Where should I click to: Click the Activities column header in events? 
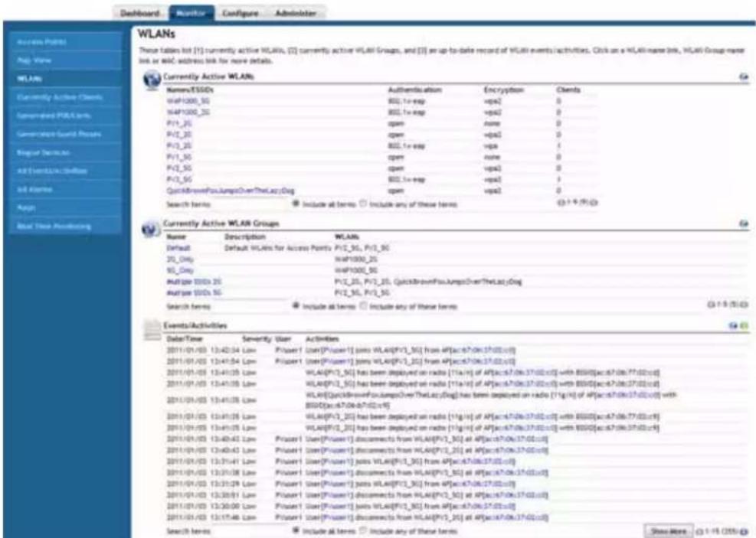[322, 339]
